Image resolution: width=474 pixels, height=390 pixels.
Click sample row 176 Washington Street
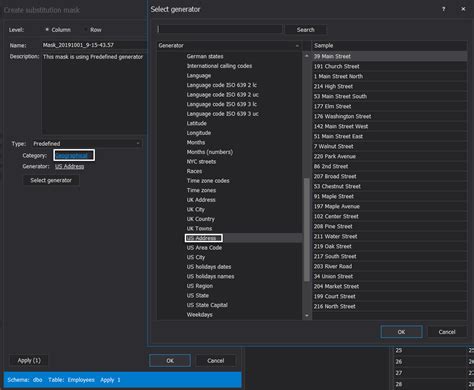(389, 116)
